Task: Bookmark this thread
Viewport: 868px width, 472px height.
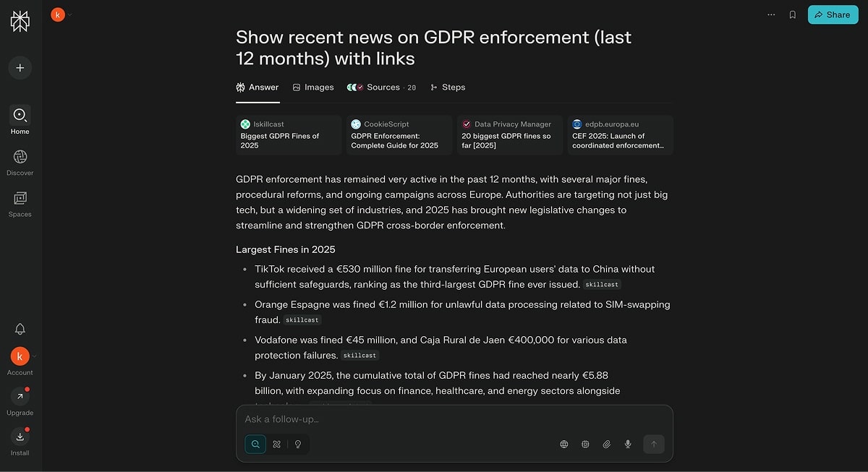Action: pyautogui.click(x=793, y=14)
